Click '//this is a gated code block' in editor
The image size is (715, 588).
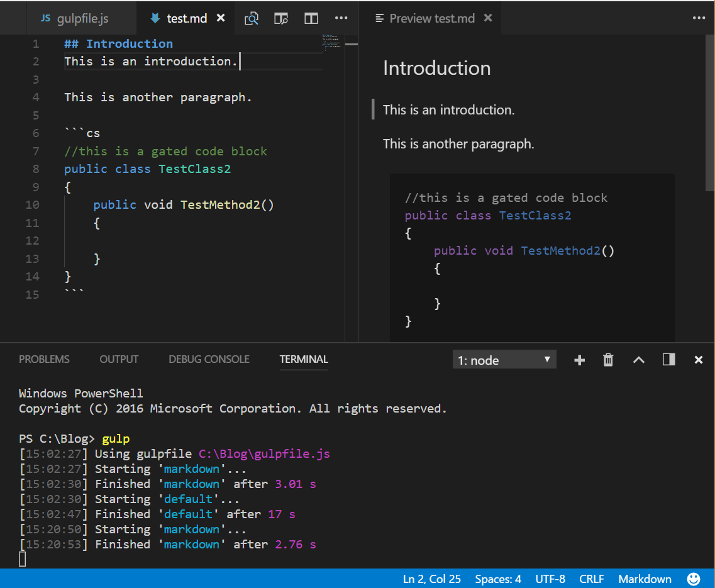coord(165,152)
